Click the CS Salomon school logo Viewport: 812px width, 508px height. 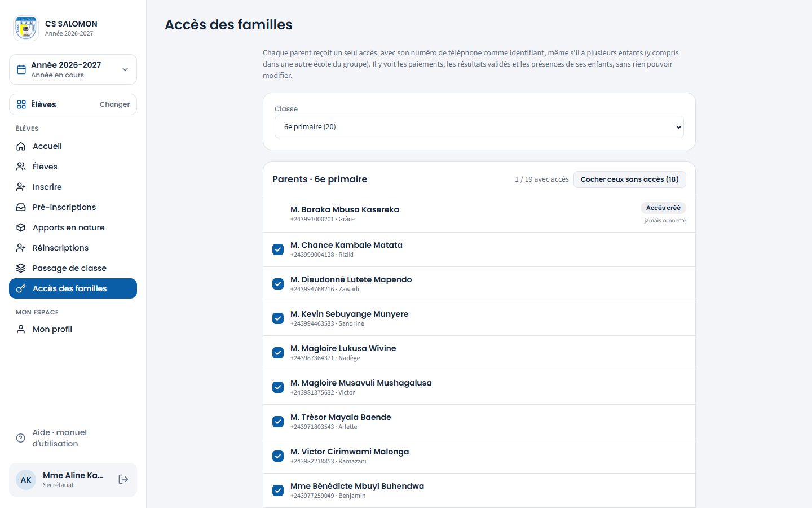click(26, 28)
